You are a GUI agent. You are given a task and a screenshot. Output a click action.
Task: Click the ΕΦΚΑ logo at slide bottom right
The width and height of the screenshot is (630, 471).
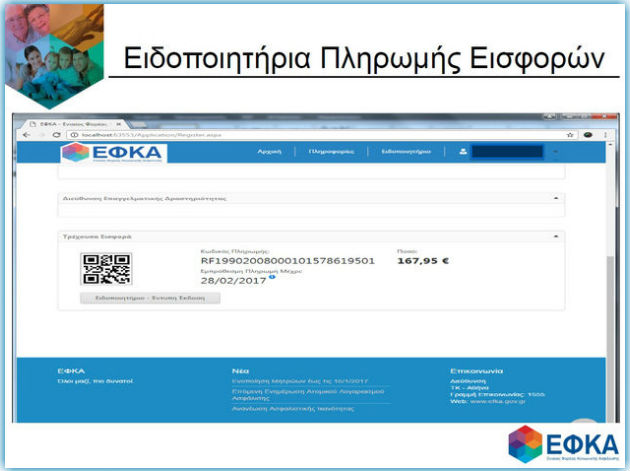(x=563, y=444)
